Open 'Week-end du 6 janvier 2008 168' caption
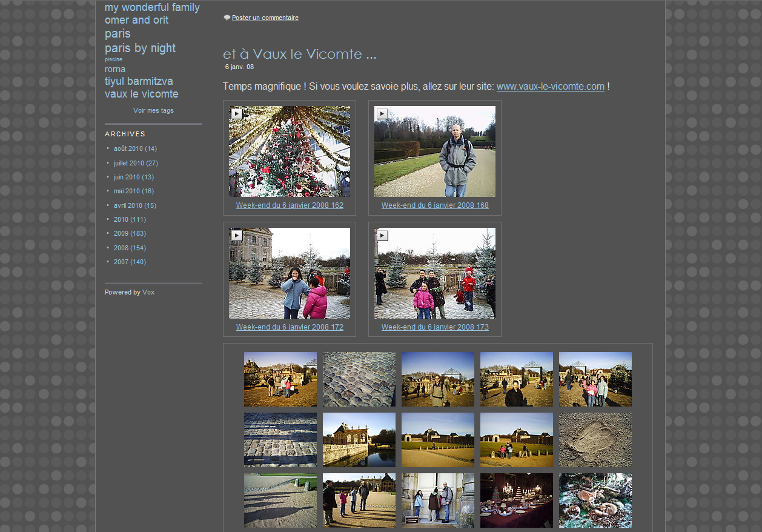This screenshot has width=762, height=532. [435, 205]
